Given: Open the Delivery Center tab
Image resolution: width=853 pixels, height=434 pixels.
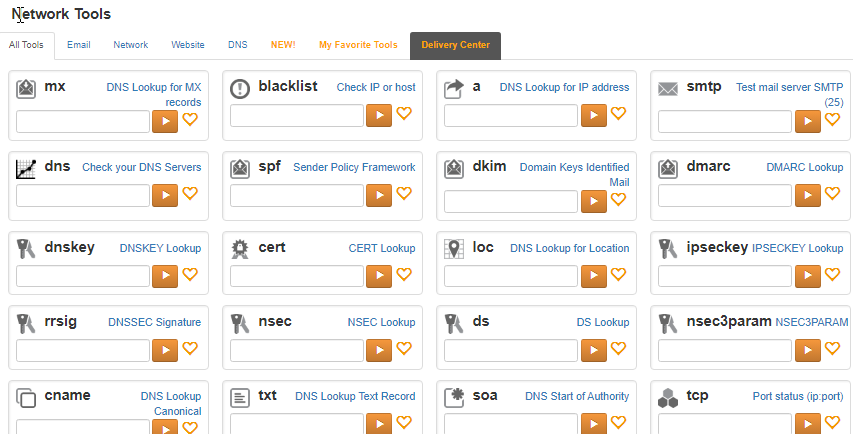Looking at the screenshot, I should (x=455, y=45).
